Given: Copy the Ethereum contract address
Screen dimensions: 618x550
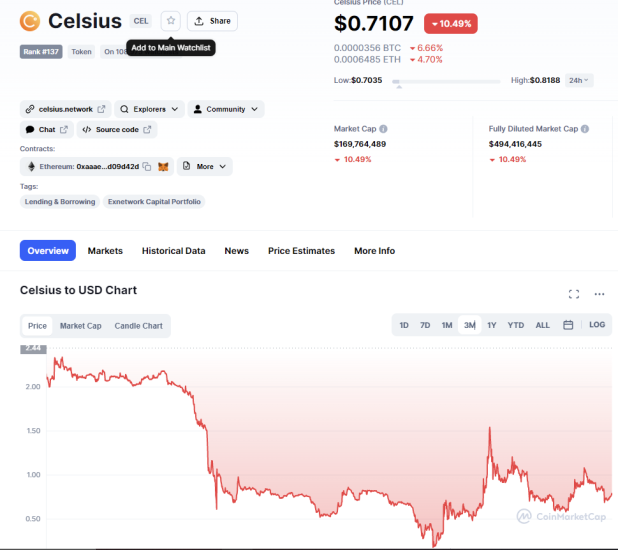Looking at the screenshot, I should (x=146, y=166).
